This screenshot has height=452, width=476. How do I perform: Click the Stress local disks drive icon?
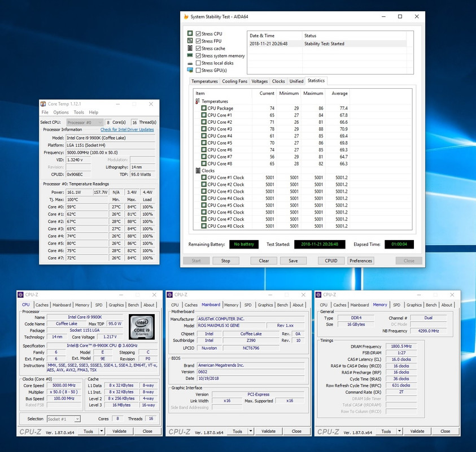pyautogui.click(x=190, y=63)
